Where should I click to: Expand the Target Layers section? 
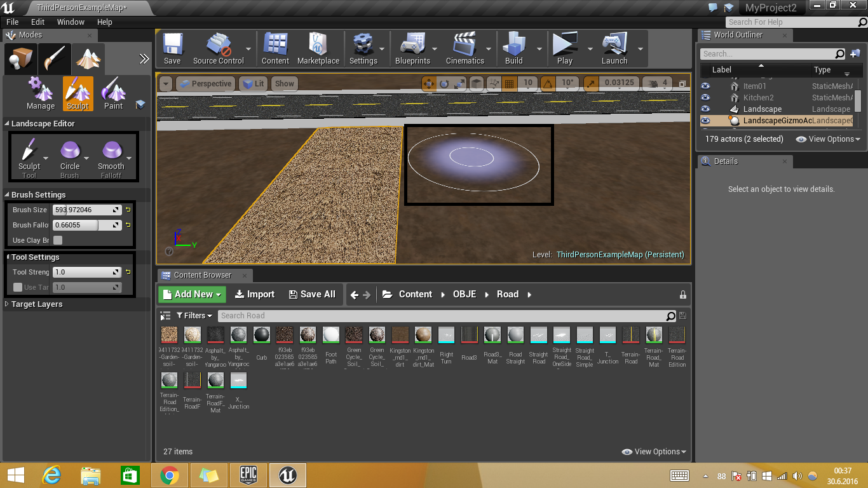(8, 304)
